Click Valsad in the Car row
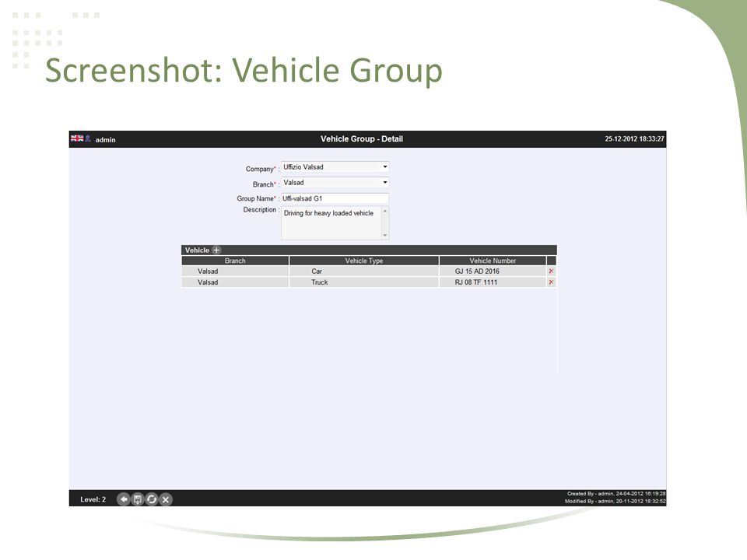Viewport: 747px width, 560px height. [x=208, y=271]
